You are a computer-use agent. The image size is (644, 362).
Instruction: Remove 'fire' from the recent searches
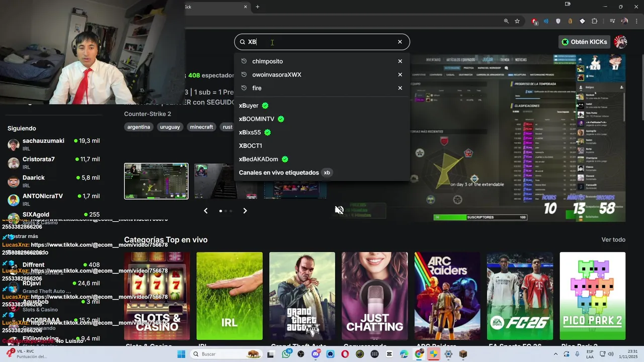point(400,88)
